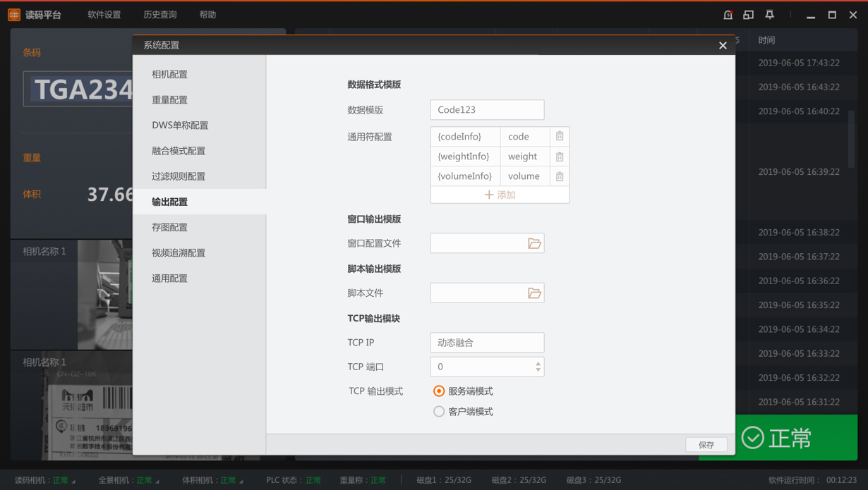The height and width of the screenshot is (490, 868).
Task: Click the TCP IP input field
Action: [x=487, y=343]
